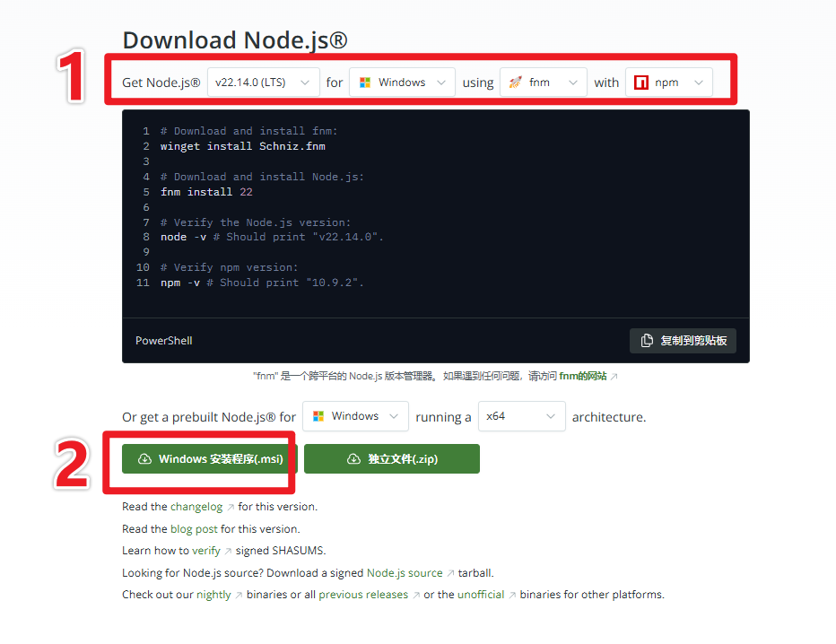Image resolution: width=836 pixels, height=644 pixels.
Task: Open the changelog link
Action: tap(196, 507)
